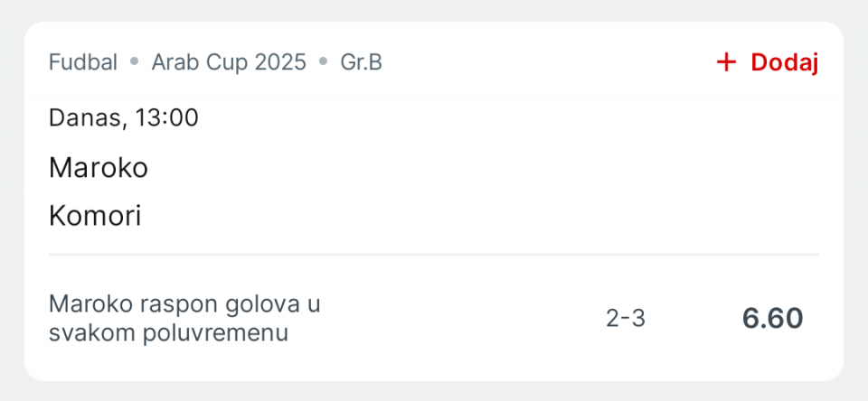
Task: Click the dot separator after Fudbal
Action: pos(135,62)
